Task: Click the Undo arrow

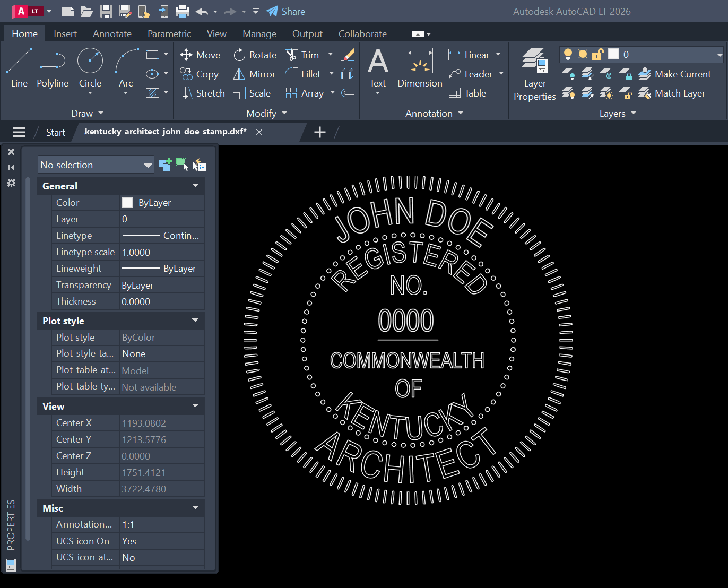Action: 202,11
